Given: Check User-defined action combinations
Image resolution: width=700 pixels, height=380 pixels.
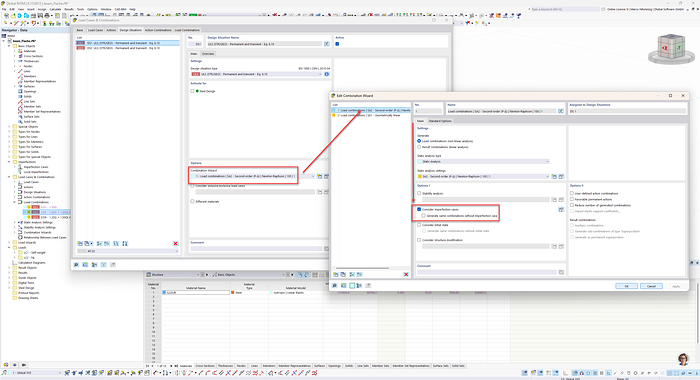Looking at the screenshot, I should point(572,193).
